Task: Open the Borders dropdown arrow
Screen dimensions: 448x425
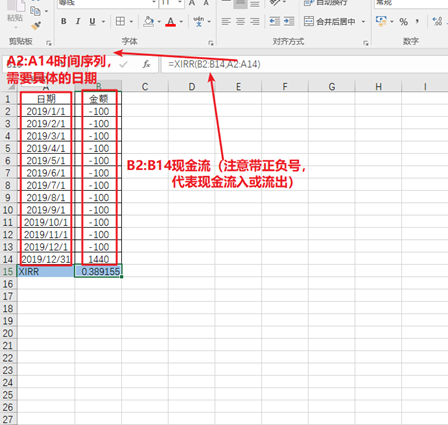Action: (131, 22)
